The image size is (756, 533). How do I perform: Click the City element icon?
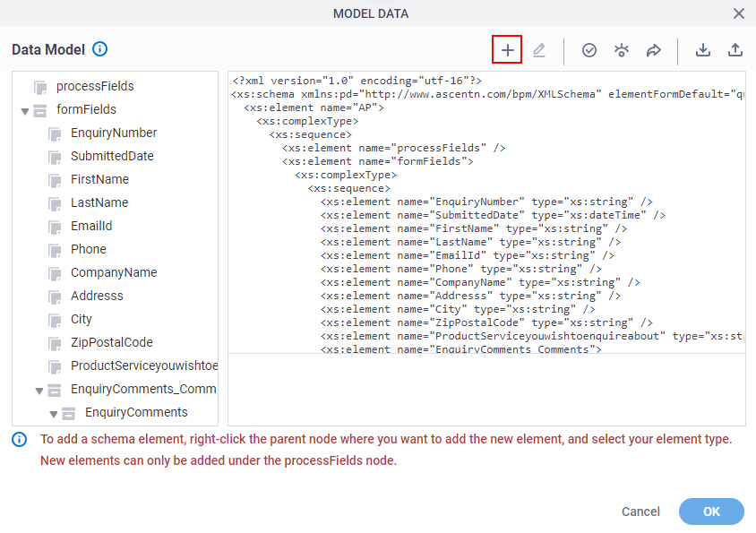(55, 321)
